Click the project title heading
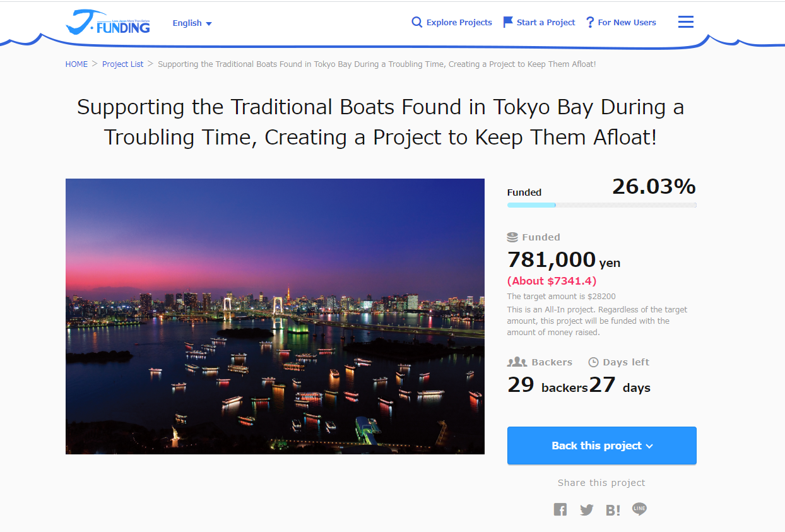Screen dimensions: 785x532 [381, 122]
